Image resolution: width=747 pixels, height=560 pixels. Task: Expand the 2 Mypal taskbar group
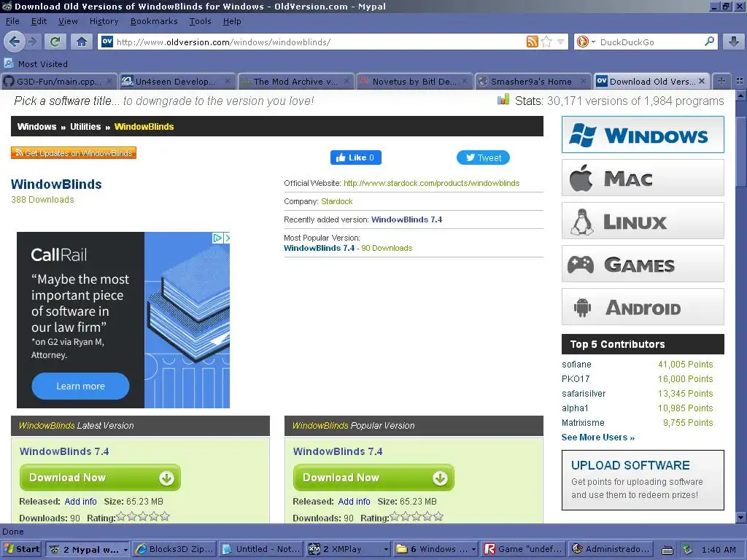(125, 550)
